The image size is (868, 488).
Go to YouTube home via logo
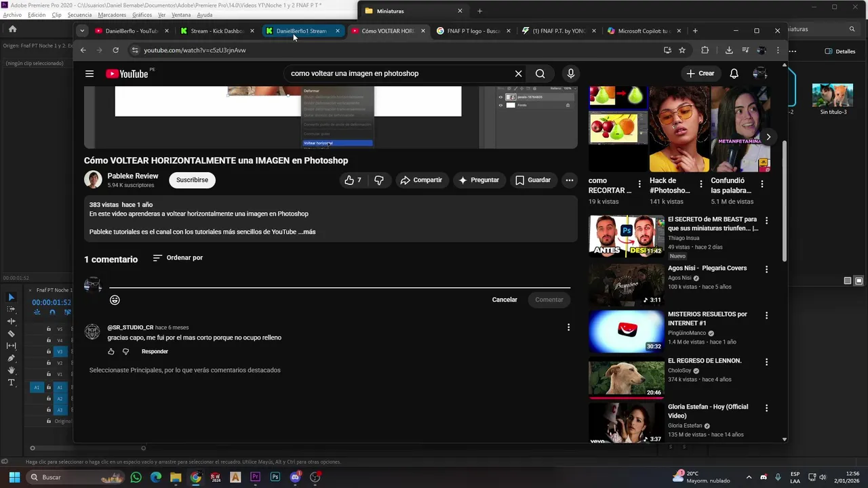pos(127,74)
